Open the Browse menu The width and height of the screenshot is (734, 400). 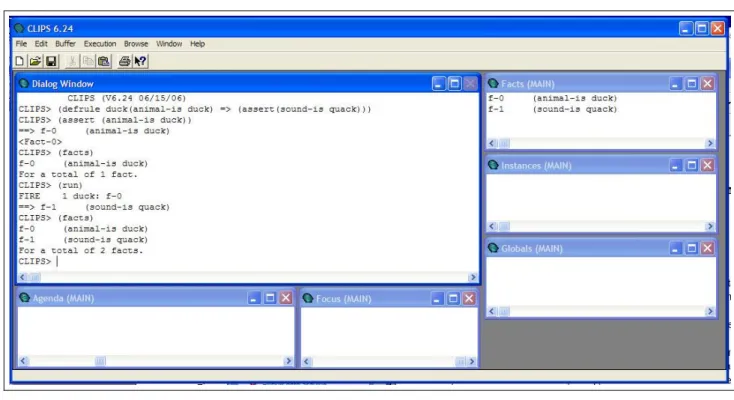tap(136, 44)
